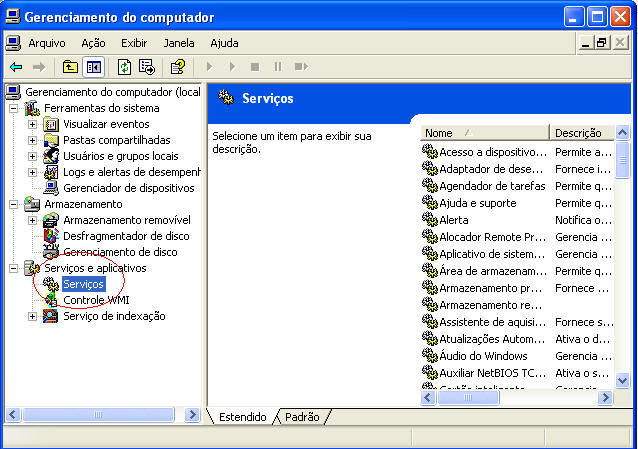Click gear icon beside Atualizações Automáticas service

coord(430,338)
